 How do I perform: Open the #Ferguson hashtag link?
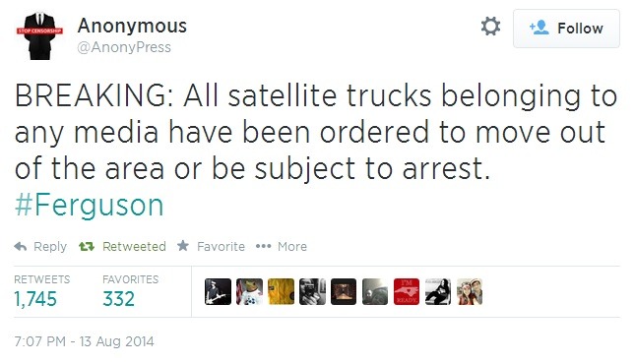(x=89, y=205)
